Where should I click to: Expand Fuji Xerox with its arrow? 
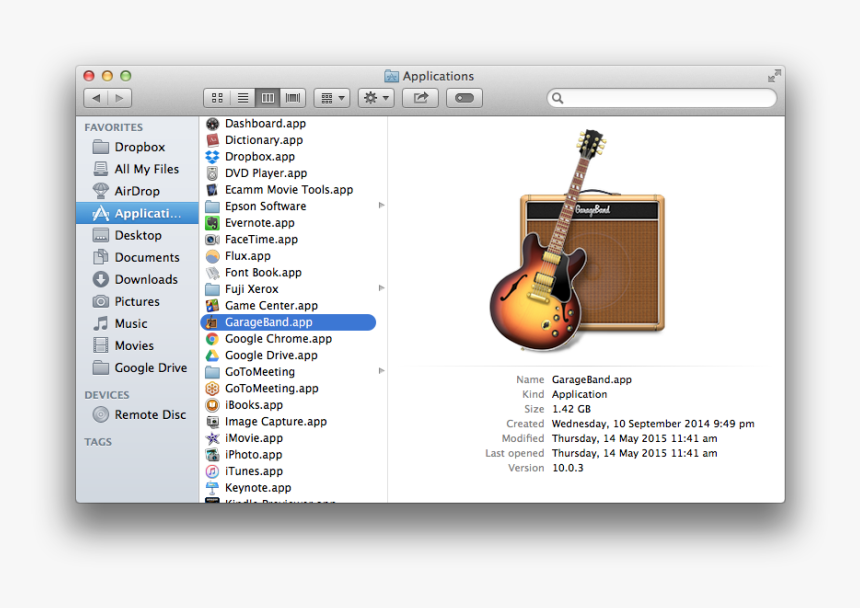pyautogui.click(x=381, y=288)
